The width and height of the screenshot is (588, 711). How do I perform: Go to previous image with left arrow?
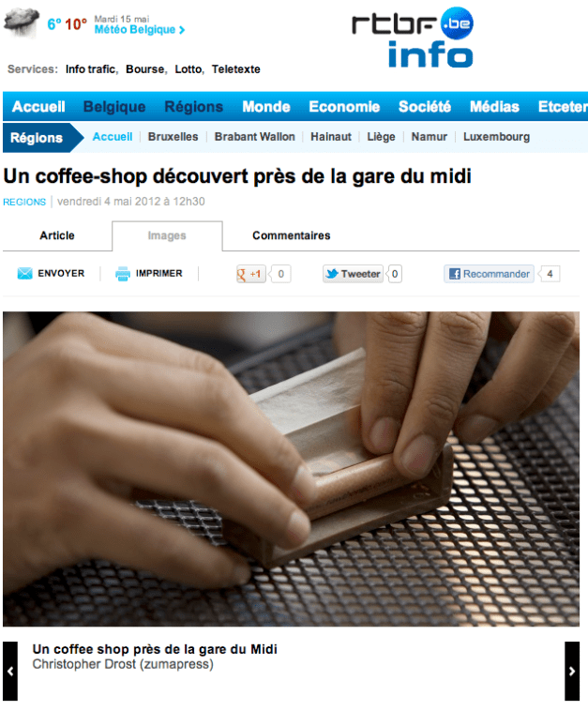(x=10, y=671)
